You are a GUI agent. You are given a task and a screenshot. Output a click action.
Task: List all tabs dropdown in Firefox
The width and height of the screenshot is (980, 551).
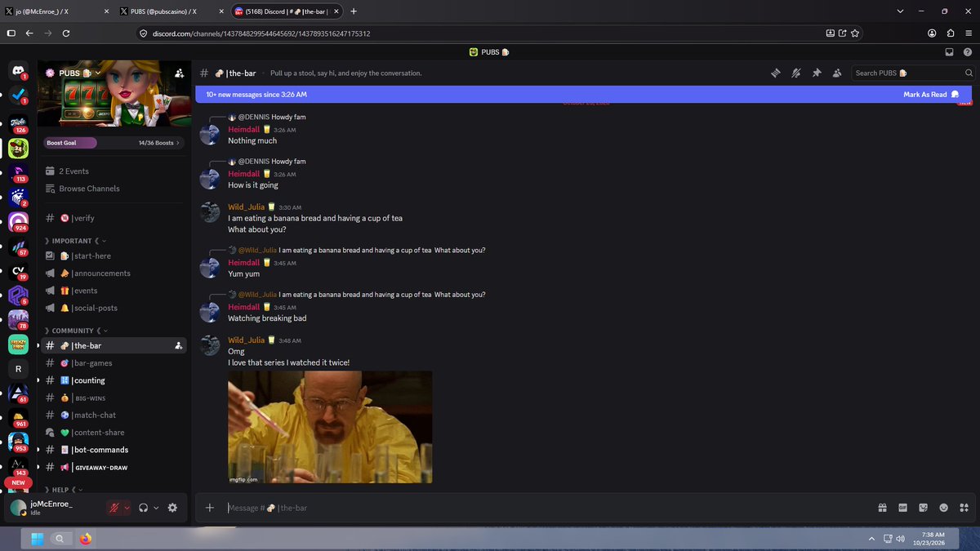[x=900, y=11]
